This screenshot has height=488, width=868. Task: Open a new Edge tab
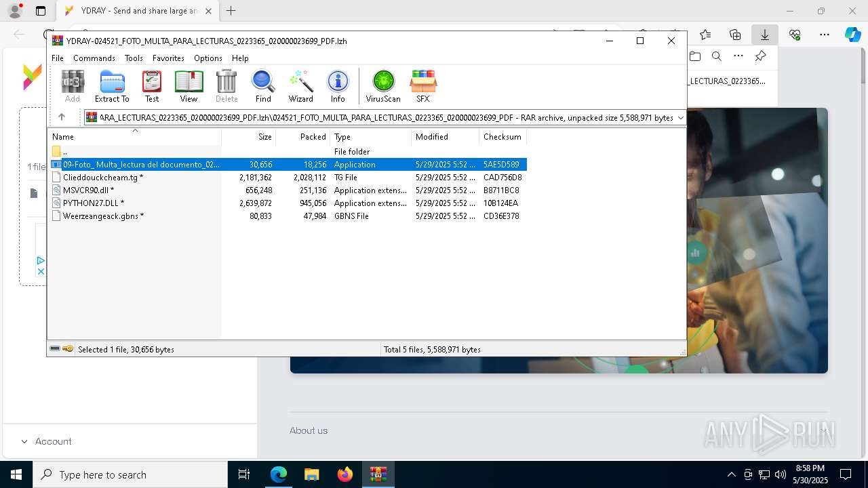(x=231, y=11)
